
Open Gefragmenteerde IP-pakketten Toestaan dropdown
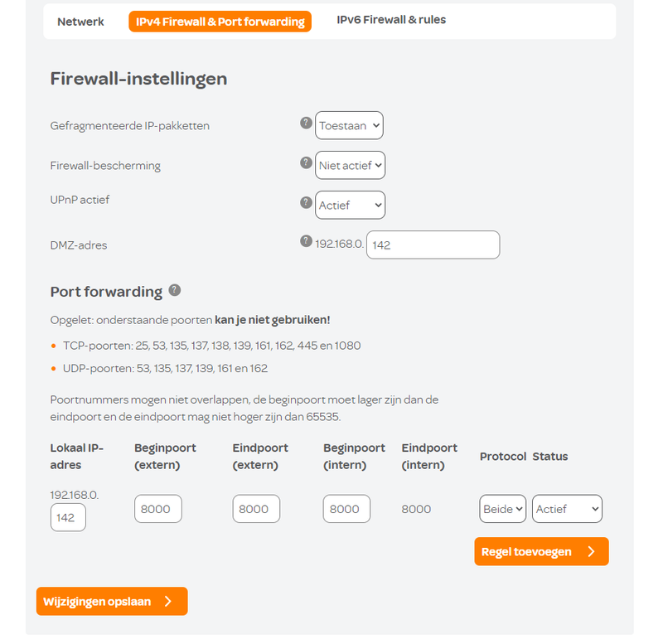click(349, 126)
